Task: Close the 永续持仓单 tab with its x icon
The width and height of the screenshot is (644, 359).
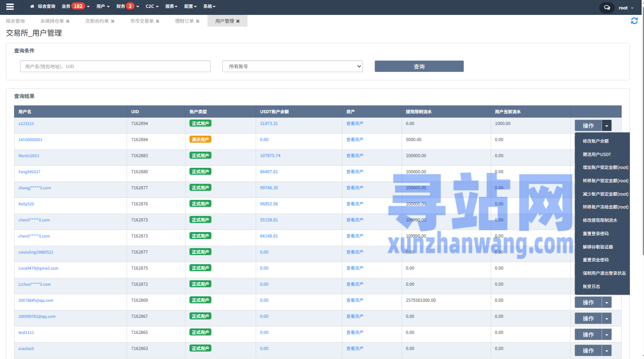Action: coord(68,21)
